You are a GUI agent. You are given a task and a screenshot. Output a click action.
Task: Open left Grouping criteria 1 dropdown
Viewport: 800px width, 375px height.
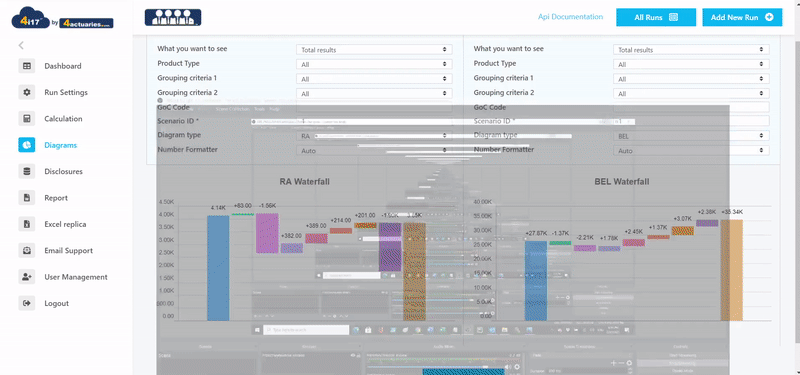(x=374, y=79)
